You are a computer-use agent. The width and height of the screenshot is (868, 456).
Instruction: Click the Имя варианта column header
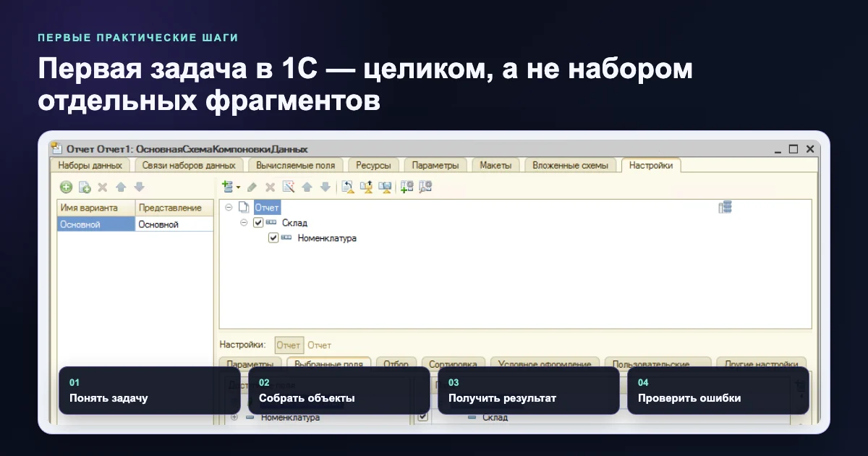click(x=96, y=208)
